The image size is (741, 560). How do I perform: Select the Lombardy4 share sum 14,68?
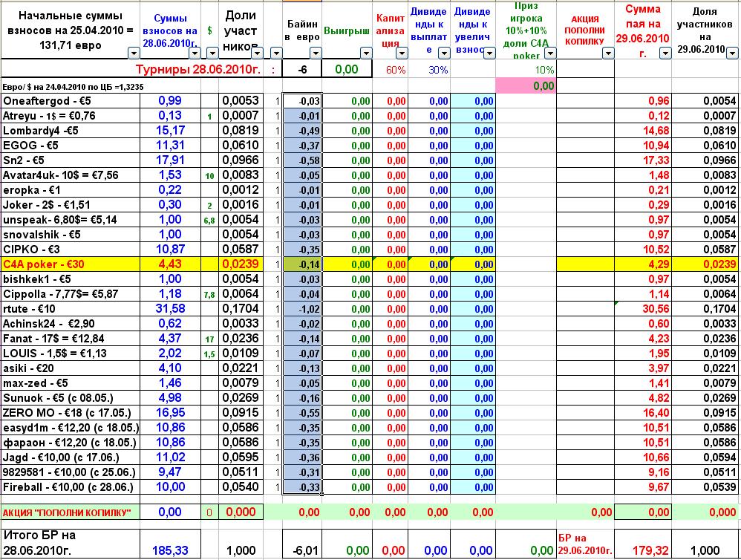643,131
